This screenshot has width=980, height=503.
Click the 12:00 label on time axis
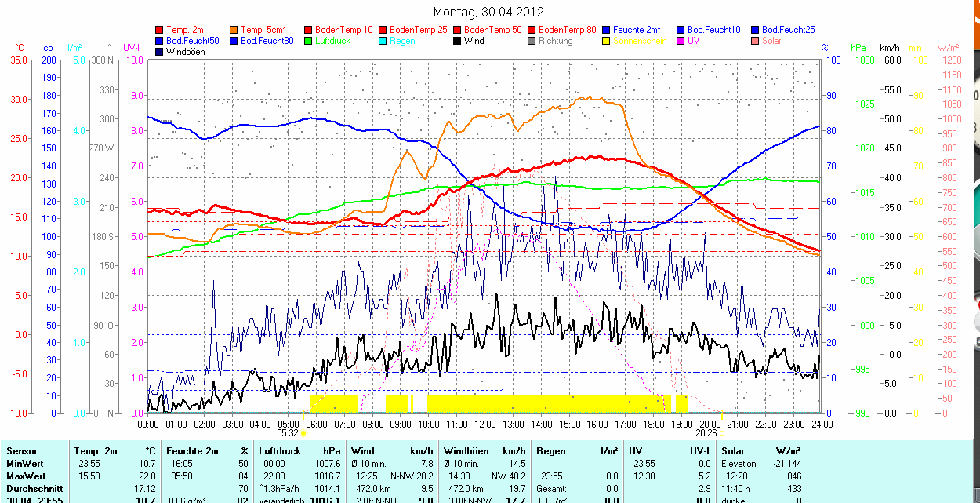pos(485,424)
